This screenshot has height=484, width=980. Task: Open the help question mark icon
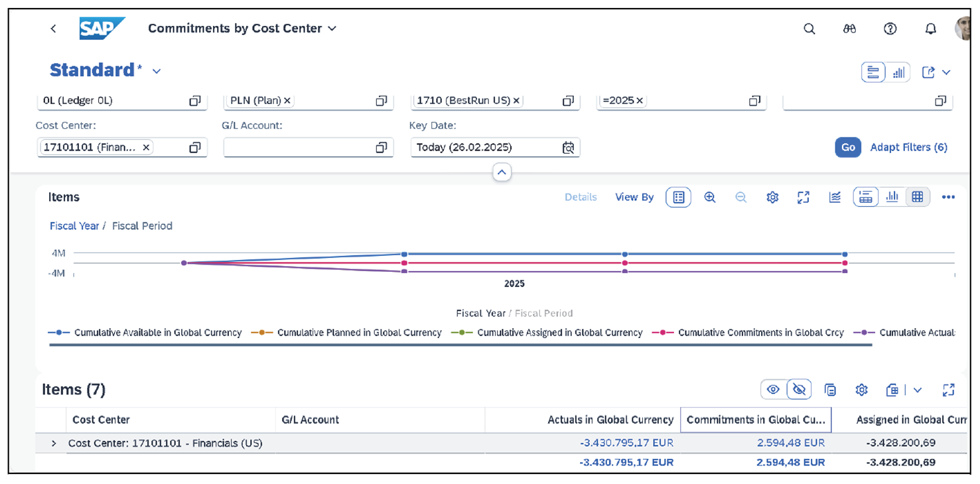click(890, 29)
